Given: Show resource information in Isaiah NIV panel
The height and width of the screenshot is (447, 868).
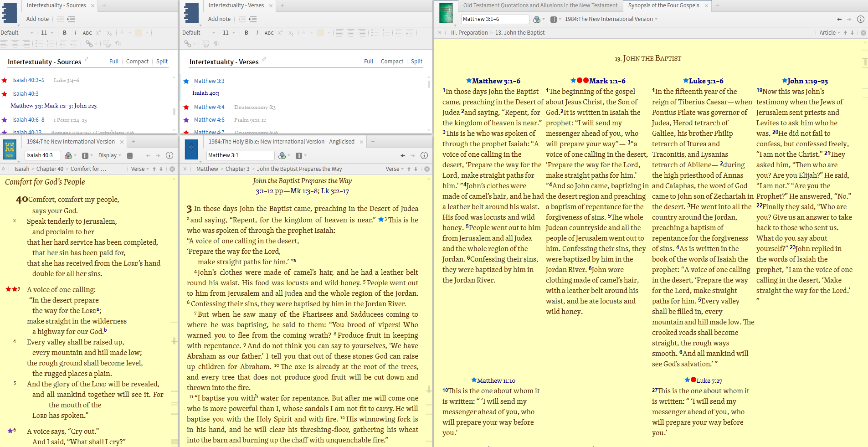Looking at the screenshot, I should pos(169,155).
